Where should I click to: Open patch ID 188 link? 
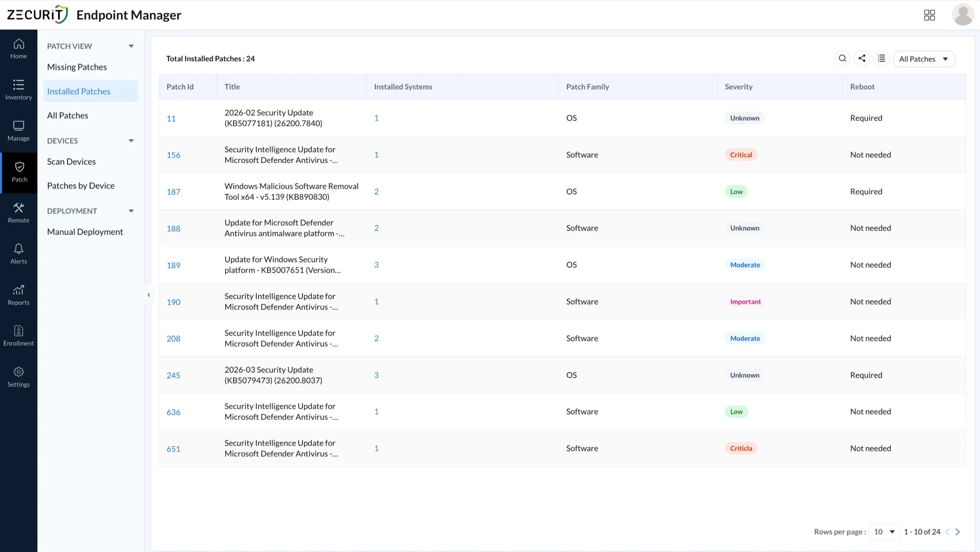click(x=173, y=228)
